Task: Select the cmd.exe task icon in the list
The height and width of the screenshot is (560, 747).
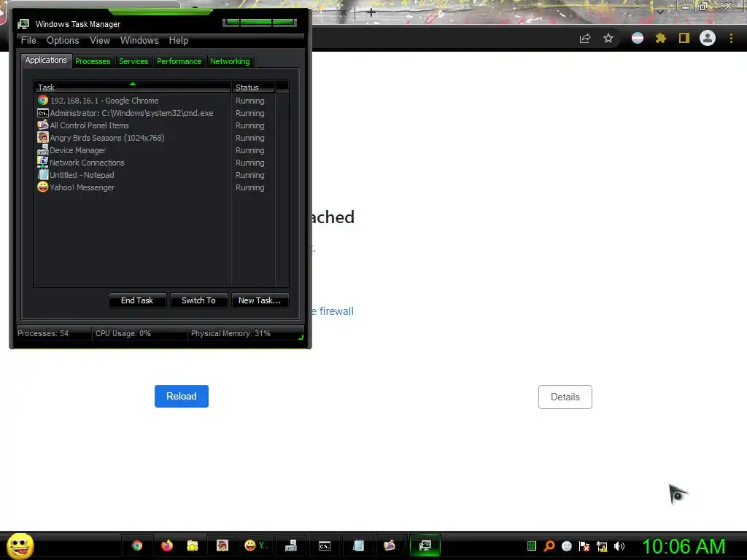Action: pos(43,113)
